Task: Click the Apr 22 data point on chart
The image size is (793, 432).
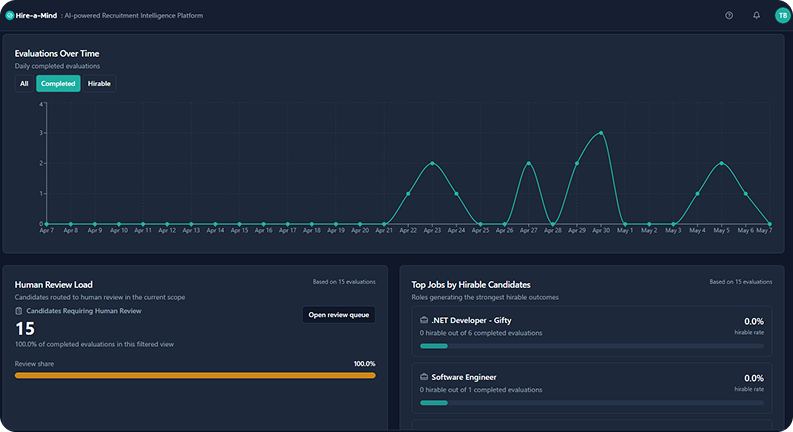Action: click(x=408, y=194)
